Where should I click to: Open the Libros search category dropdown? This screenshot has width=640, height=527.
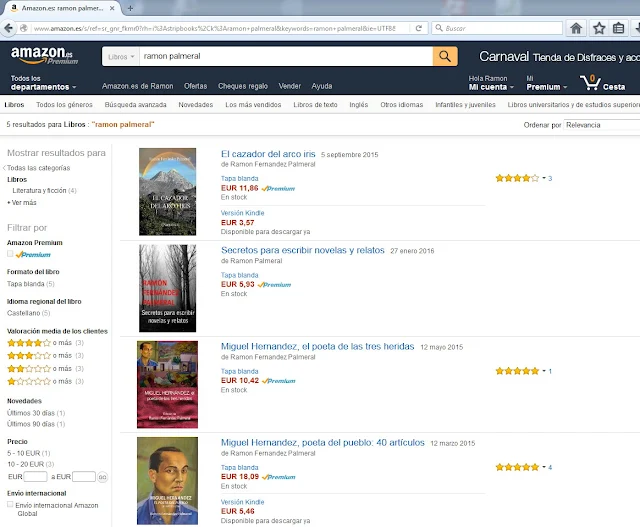coord(121,57)
